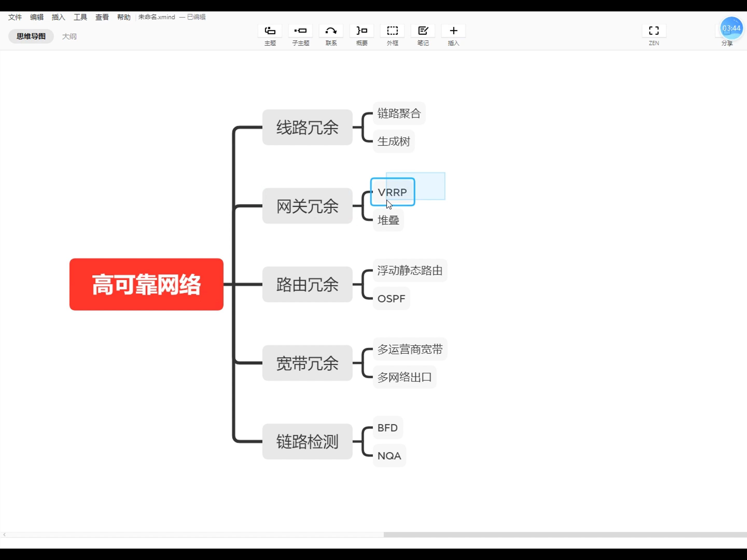This screenshot has height=560, width=747.
Task: Open the 编辑 menu
Action: click(37, 17)
